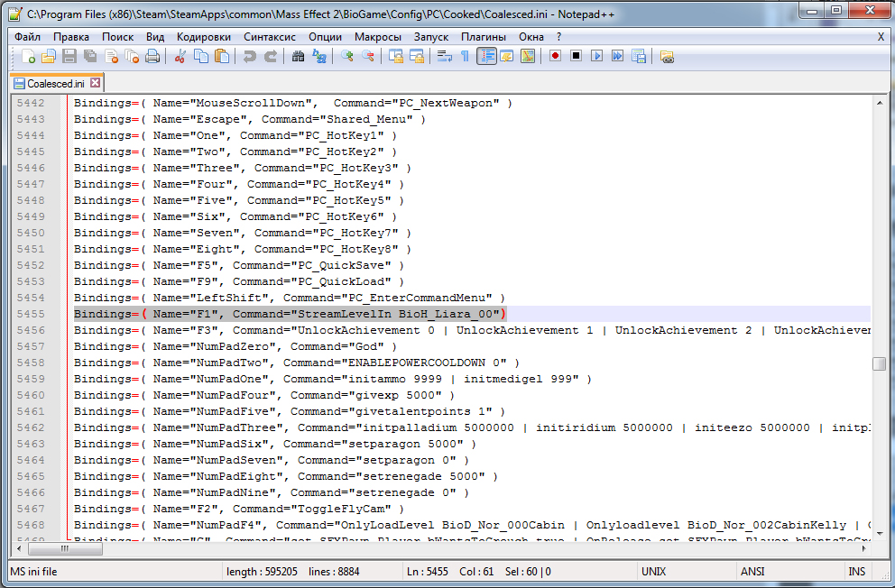The image size is (895, 588).
Task: Open the Окна menu
Action: [x=531, y=36]
